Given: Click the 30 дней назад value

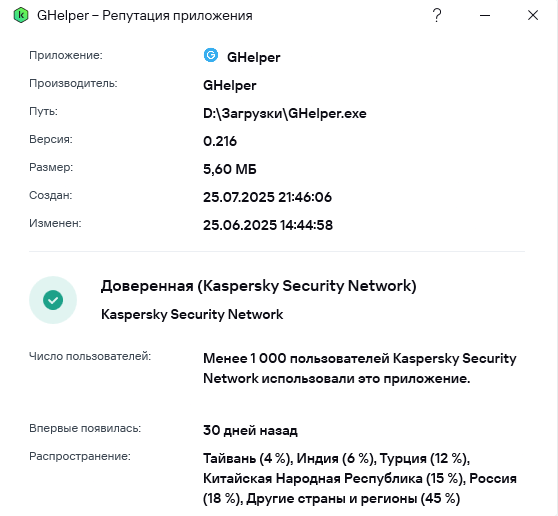Looking at the screenshot, I should coord(250,431).
